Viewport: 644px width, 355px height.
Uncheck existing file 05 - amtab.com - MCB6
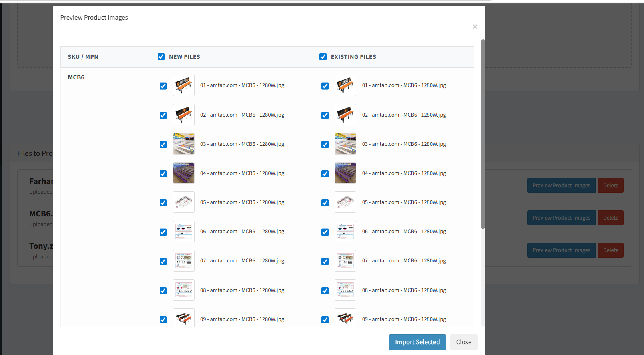point(325,203)
